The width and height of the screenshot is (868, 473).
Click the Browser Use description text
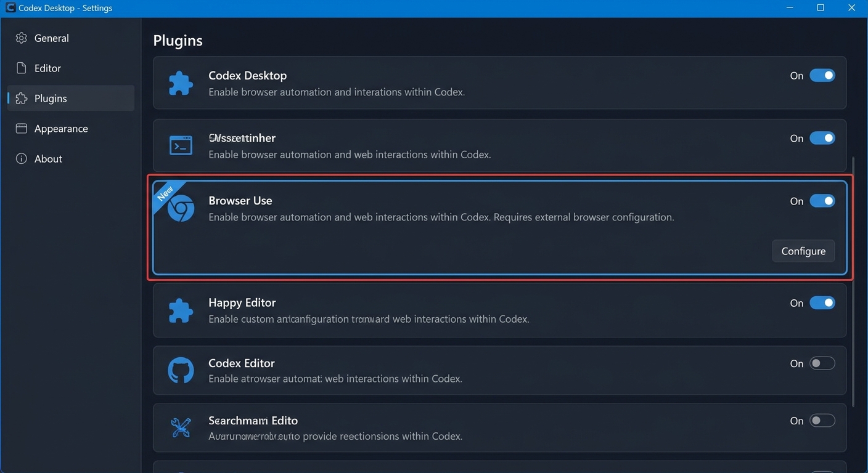[441, 217]
